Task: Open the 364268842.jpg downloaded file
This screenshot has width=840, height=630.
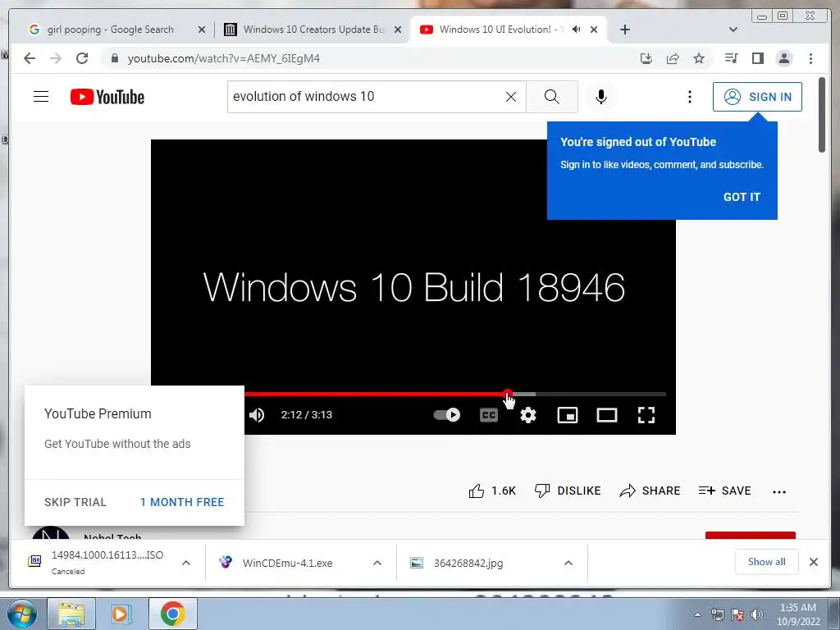Action: 468,563
